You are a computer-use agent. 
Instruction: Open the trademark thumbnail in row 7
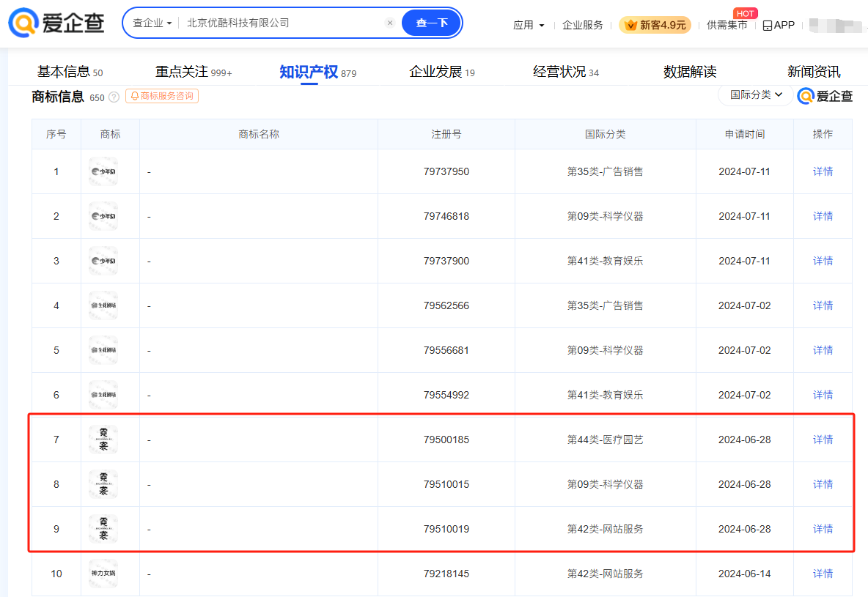pos(103,440)
